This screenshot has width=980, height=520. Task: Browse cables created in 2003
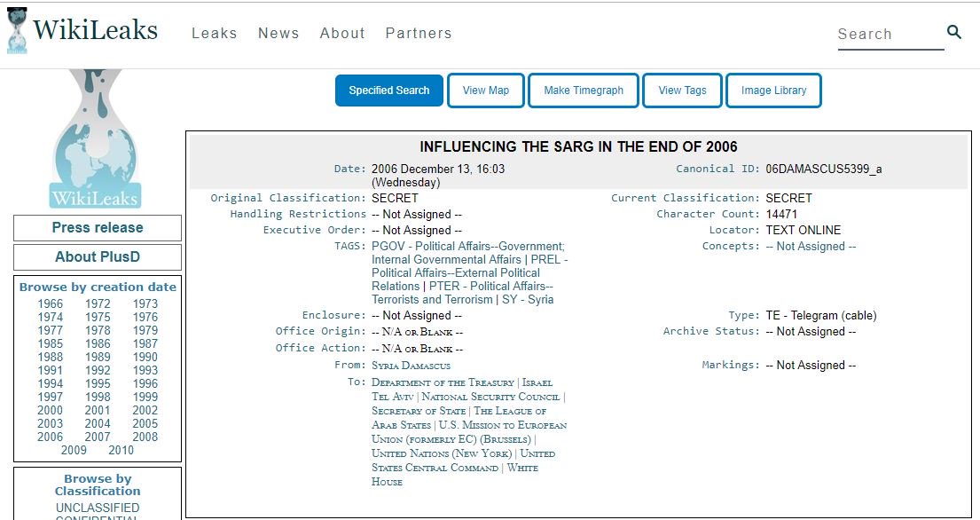click(x=50, y=424)
